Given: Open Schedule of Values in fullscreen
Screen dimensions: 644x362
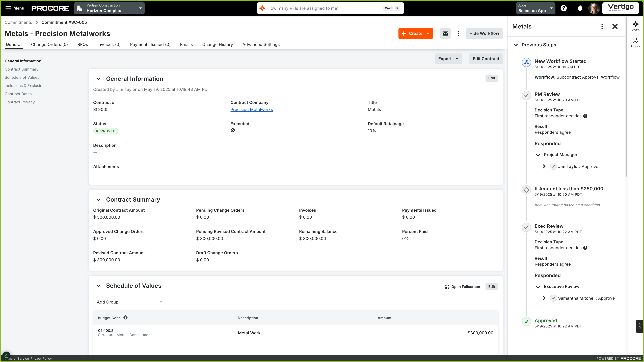Looking at the screenshot, I should click(x=463, y=287).
